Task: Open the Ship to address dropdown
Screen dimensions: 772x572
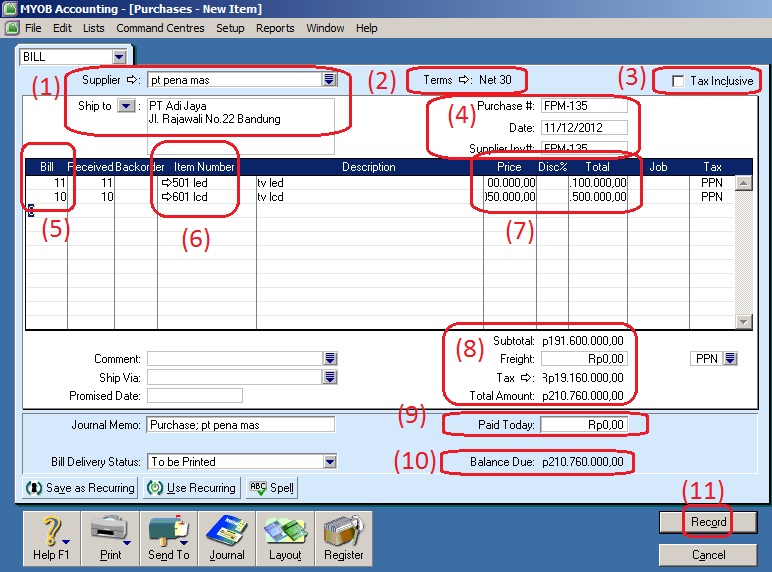Action: click(x=126, y=106)
